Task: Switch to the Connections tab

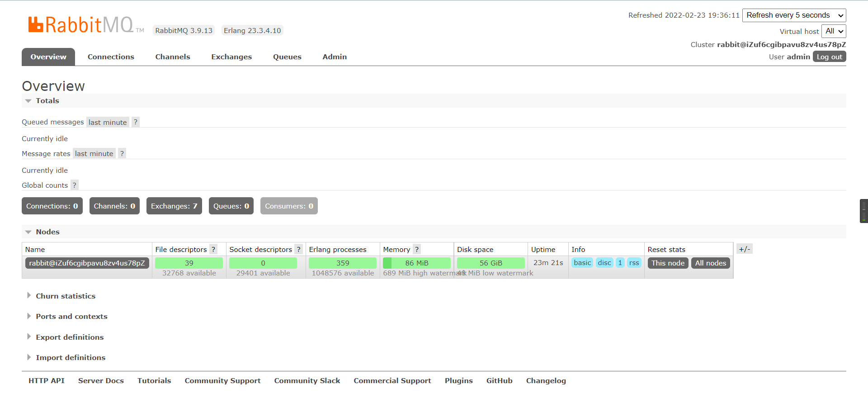Action: tap(111, 57)
